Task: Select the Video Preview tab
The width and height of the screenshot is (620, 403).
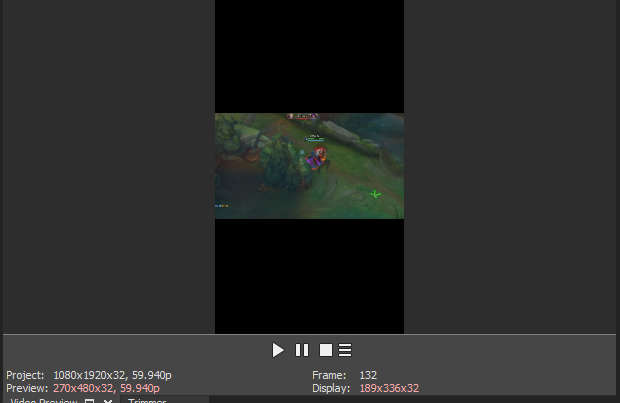Action: coord(43,400)
